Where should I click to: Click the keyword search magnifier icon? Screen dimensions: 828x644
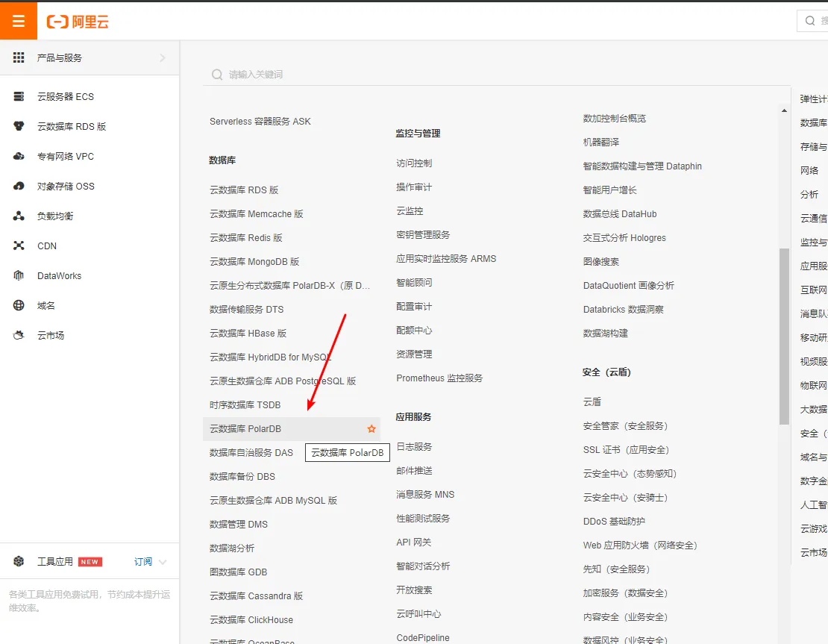point(217,75)
